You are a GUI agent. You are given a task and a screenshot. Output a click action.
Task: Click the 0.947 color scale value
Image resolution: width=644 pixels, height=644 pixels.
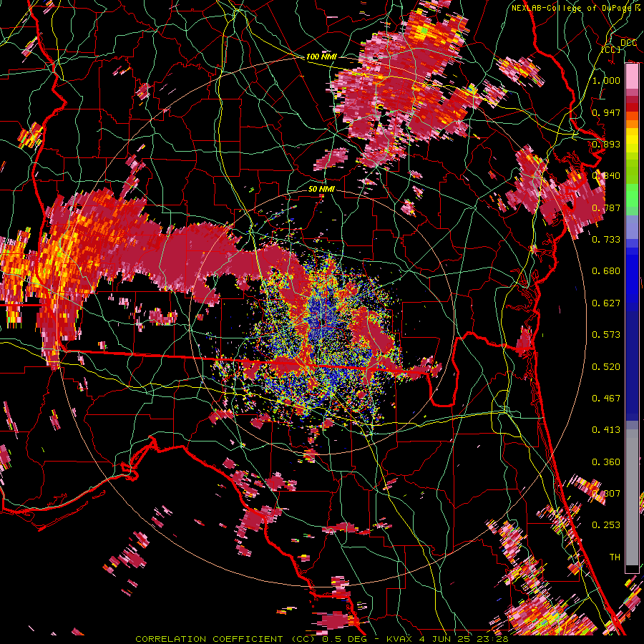point(606,112)
